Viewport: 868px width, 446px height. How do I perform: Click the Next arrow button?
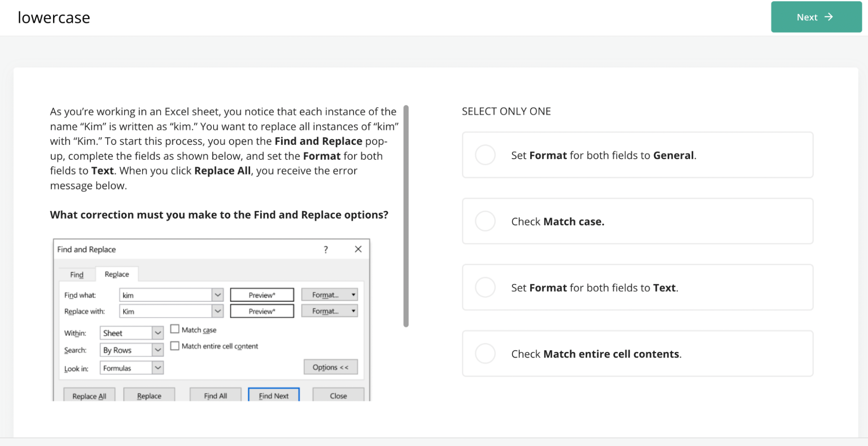click(x=816, y=17)
